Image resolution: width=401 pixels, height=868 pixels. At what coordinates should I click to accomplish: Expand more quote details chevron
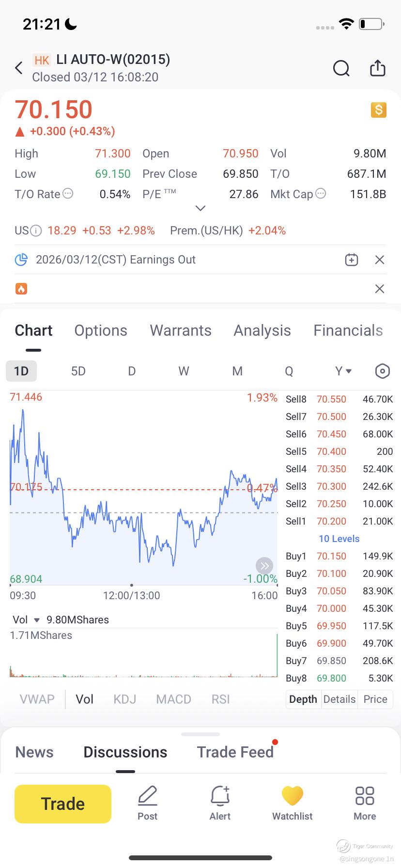(x=200, y=208)
